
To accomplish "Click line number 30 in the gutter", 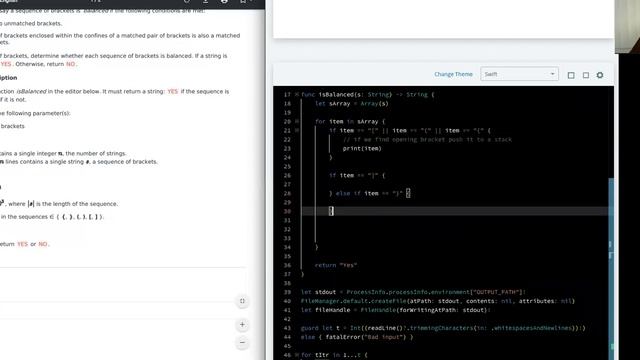I will point(287,211).
